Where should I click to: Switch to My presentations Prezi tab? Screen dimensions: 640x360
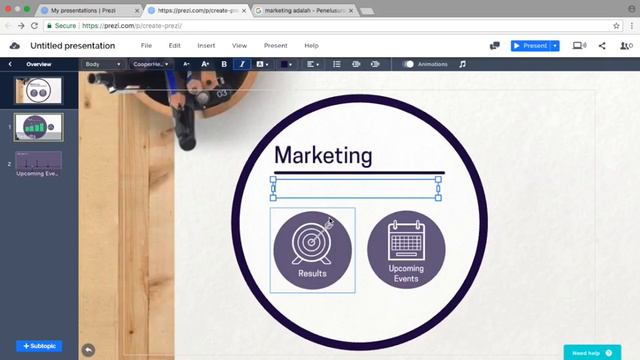pos(84,11)
